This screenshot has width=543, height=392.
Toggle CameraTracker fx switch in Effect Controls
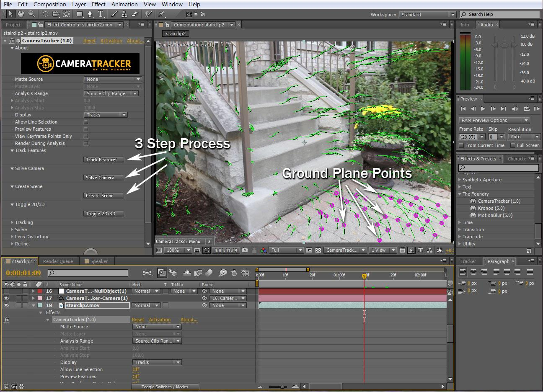click(x=12, y=41)
